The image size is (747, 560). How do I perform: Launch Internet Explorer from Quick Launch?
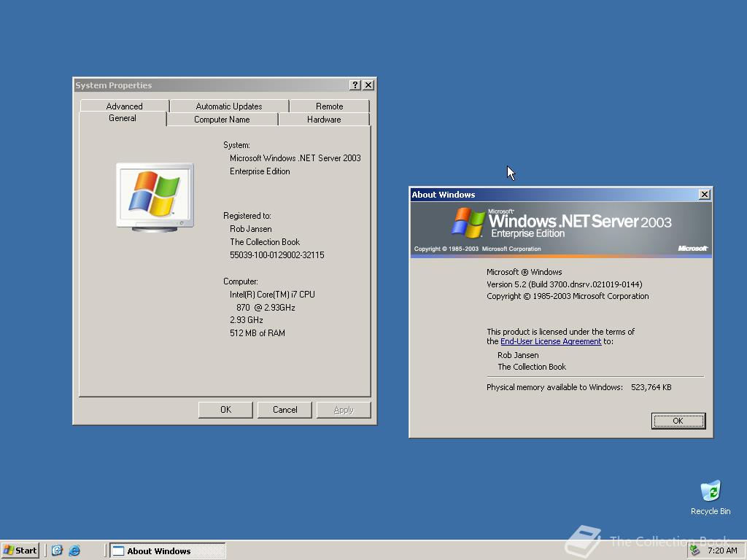click(x=75, y=551)
